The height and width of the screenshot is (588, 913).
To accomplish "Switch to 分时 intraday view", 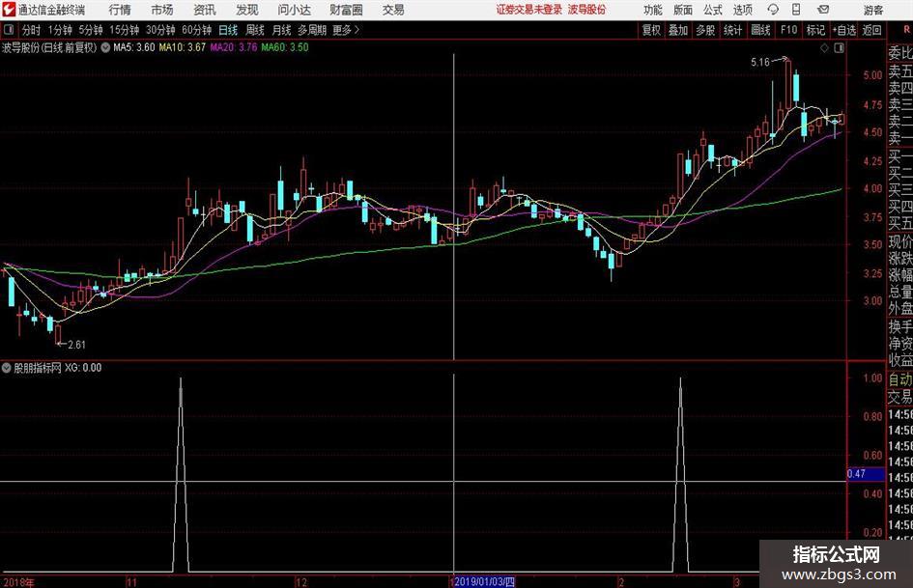I will pos(32,30).
